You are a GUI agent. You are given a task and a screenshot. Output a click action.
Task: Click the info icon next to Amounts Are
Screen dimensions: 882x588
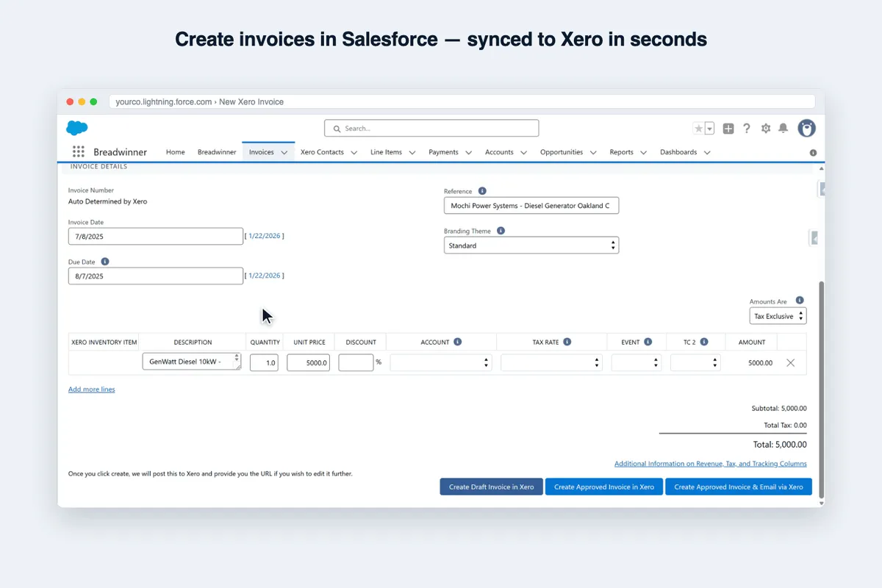coord(800,301)
